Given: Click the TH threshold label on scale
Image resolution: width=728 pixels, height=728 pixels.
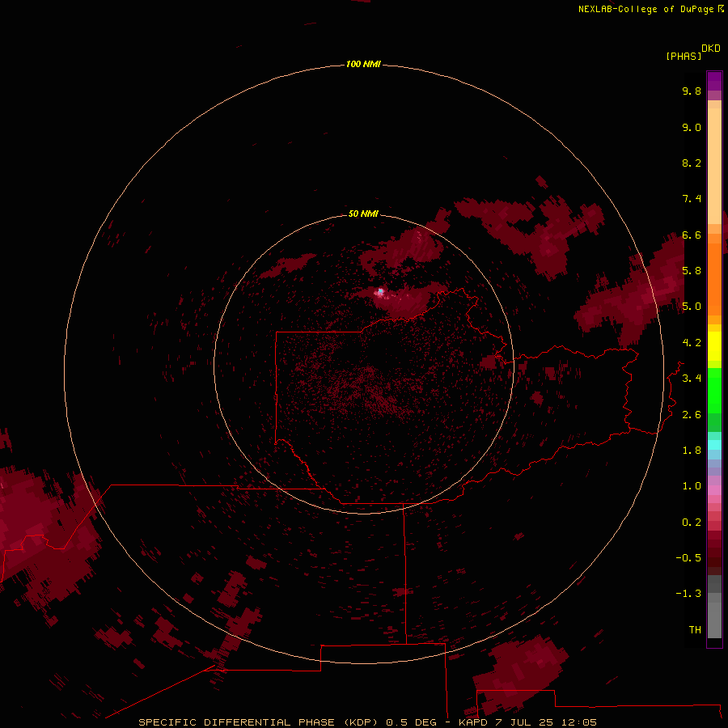Looking at the screenshot, I should click(x=695, y=629).
